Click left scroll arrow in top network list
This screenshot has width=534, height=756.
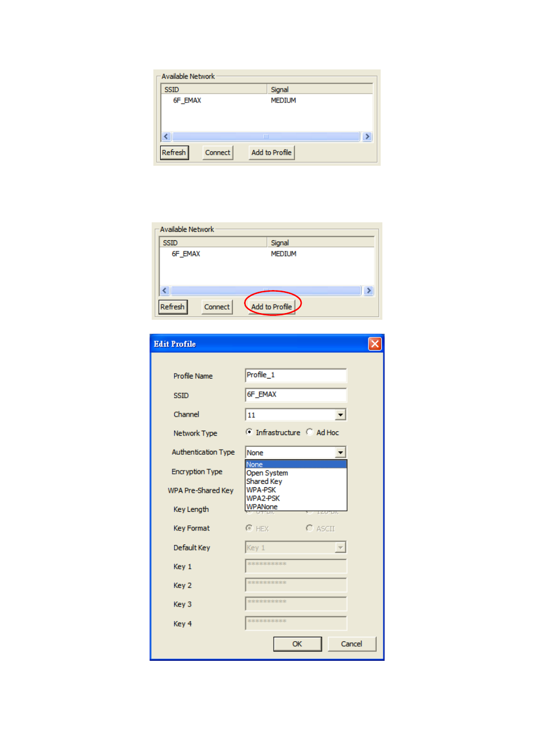166,137
